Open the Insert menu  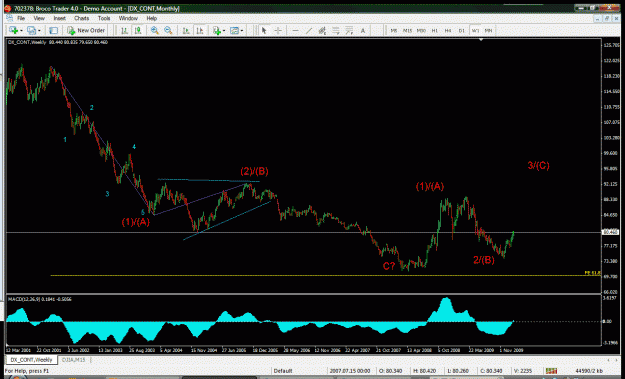tap(59, 18)
